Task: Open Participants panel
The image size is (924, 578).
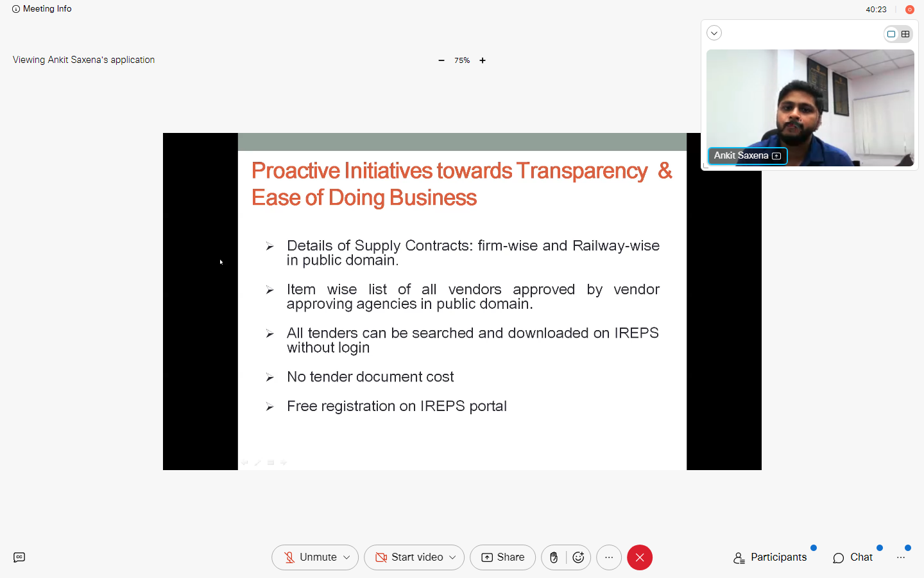Action: pyautogui.click(x=770, y=557)
